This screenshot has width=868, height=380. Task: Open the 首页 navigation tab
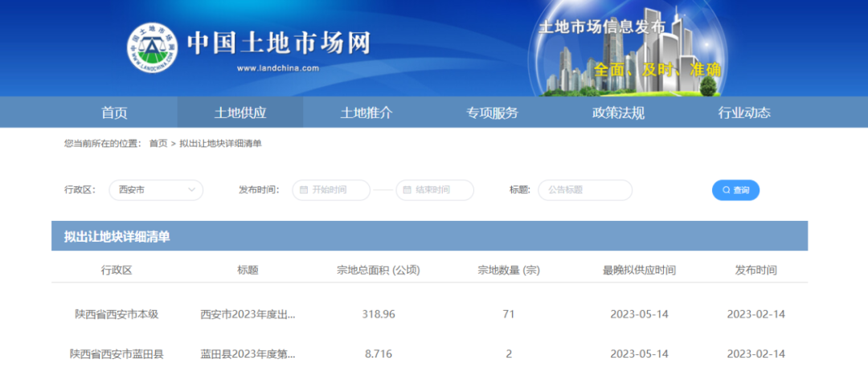115,112
